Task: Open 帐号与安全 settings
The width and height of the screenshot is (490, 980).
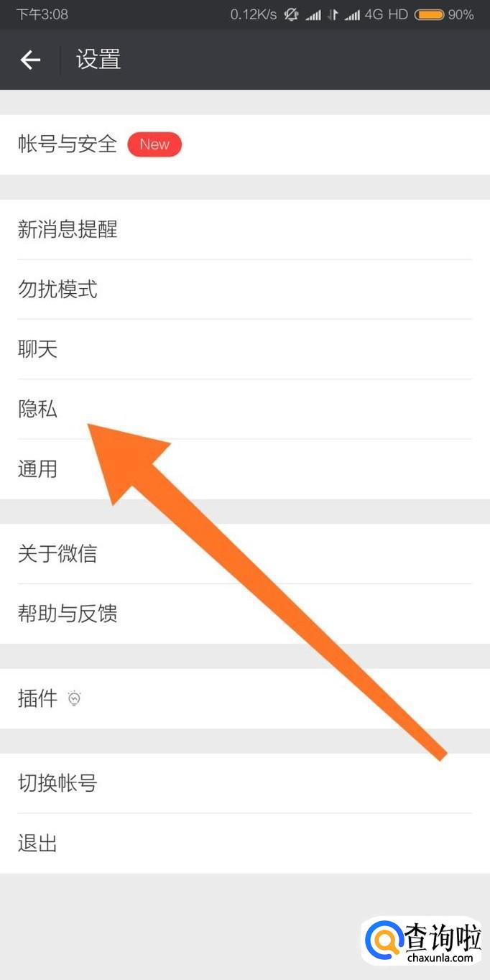Action: 245,144
